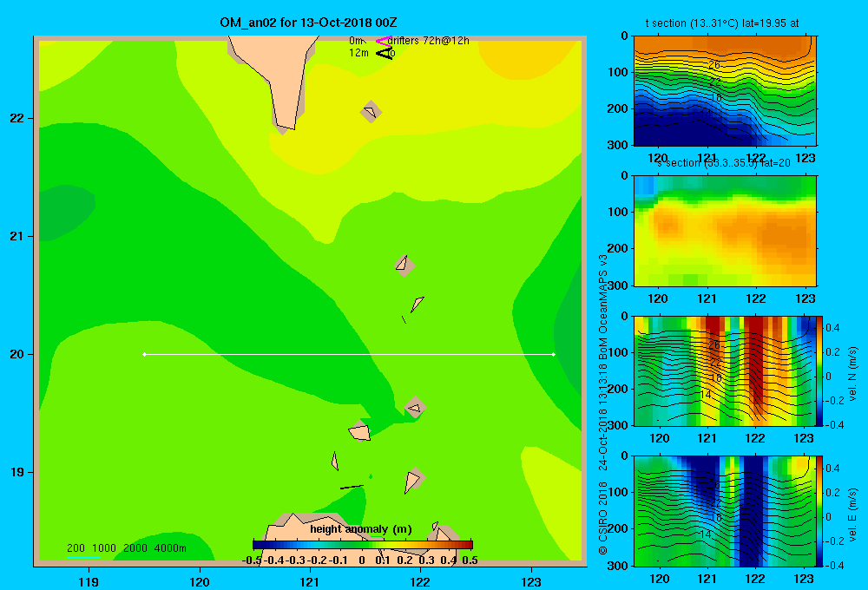Click the 'vel. N (m/s)' axis label

pos(853,374)
